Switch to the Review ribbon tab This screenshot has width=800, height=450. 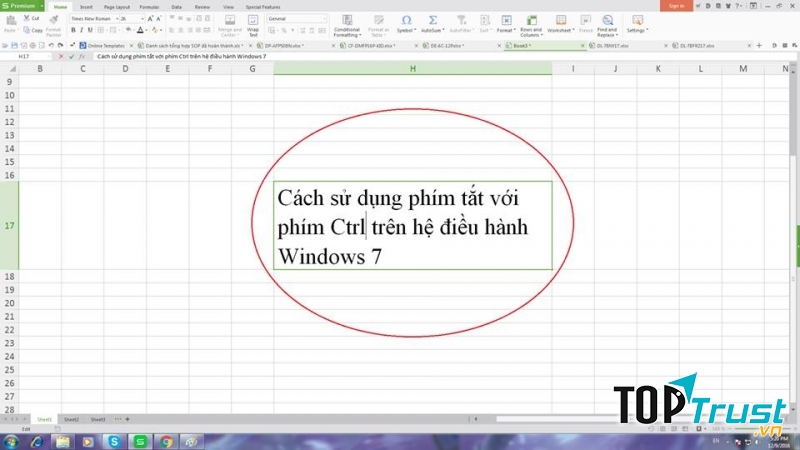pos(202,7)
